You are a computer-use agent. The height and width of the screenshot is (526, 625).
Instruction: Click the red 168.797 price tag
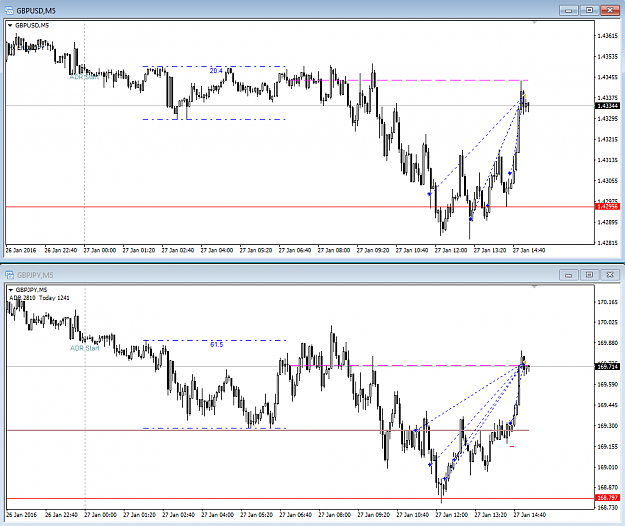click(x=607, y=498)
